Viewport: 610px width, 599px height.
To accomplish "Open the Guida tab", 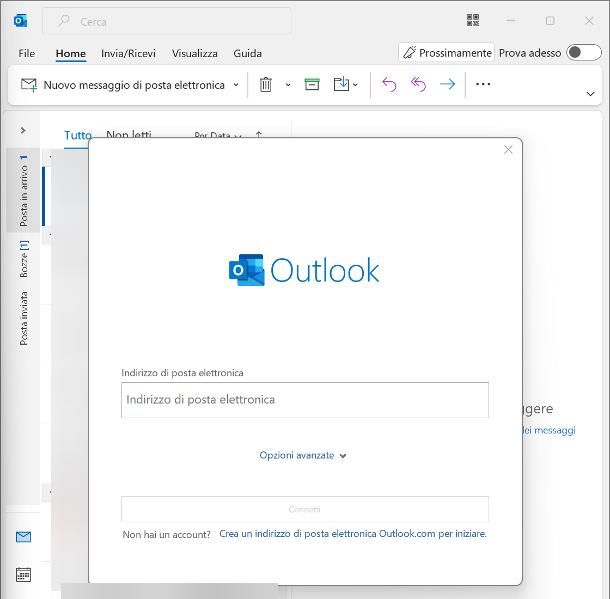I will (247, 53).
